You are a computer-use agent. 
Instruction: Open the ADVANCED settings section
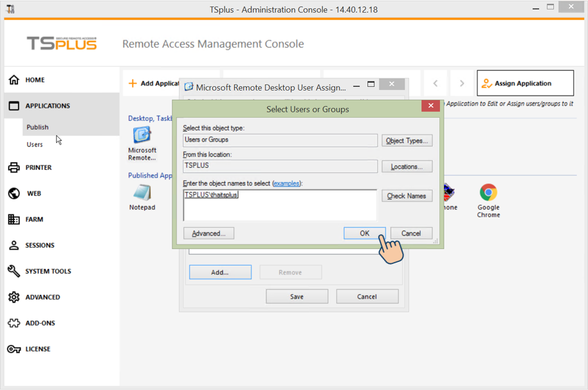point(42,297)
